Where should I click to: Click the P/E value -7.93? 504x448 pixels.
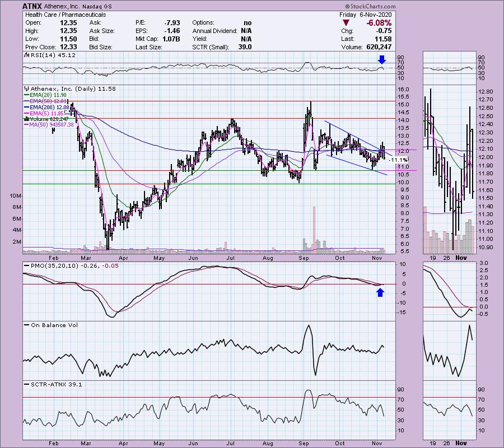(172, 23)
